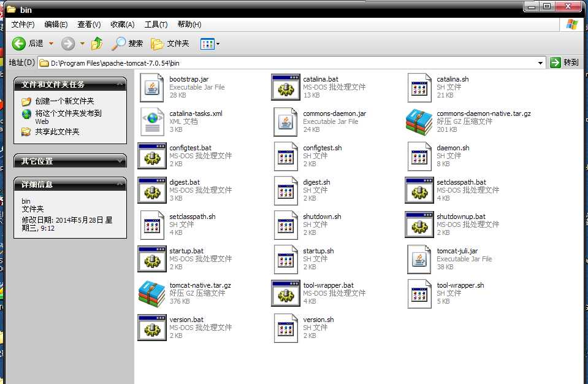Screen dimensions: 588x384
Task: Click the 后退 back button
Action: pos(28,44)
